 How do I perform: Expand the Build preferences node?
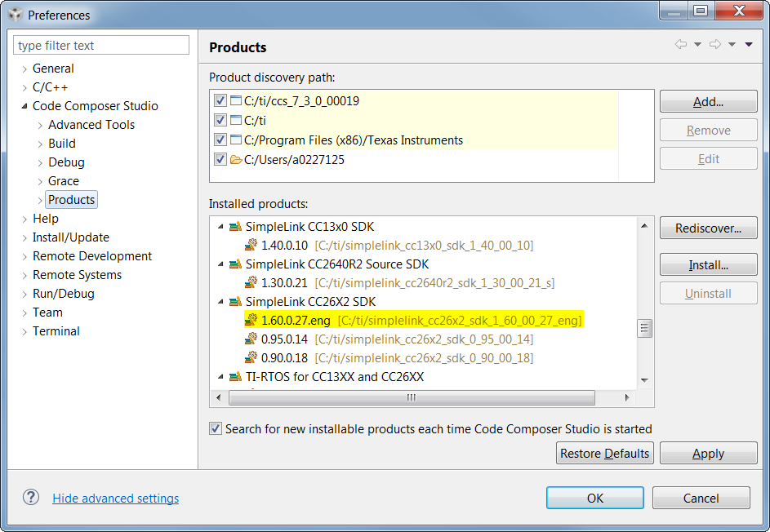[40, 144]
